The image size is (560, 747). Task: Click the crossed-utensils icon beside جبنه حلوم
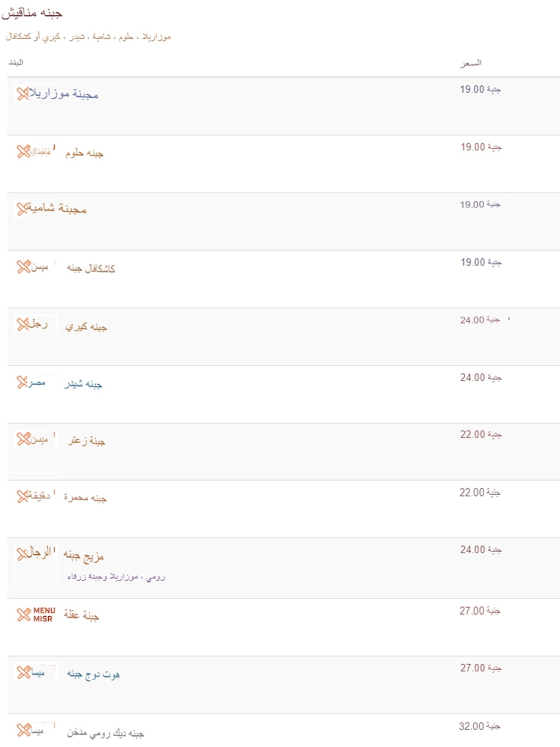pos(23,151)
